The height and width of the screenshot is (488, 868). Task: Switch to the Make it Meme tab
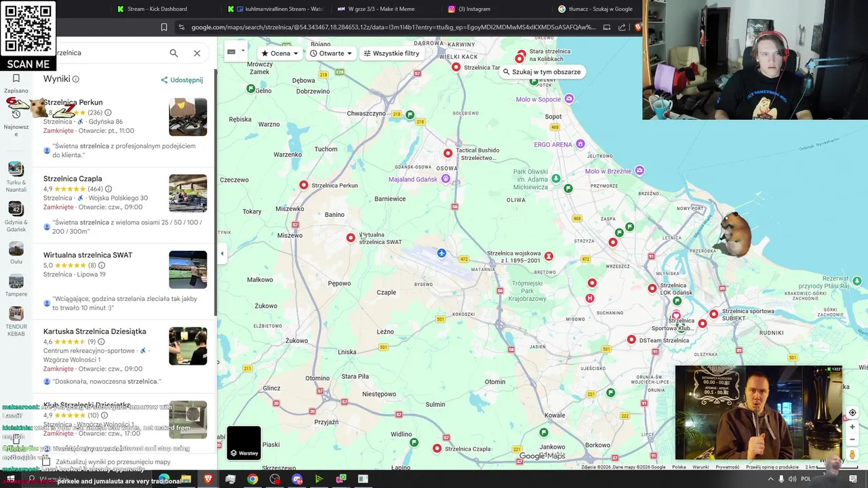[386, 9]
